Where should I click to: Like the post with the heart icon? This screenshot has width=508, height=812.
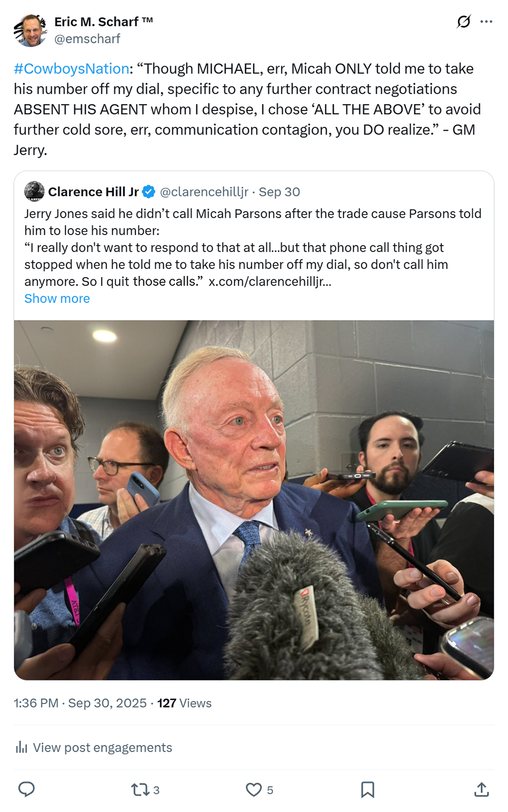pos(260,790)
